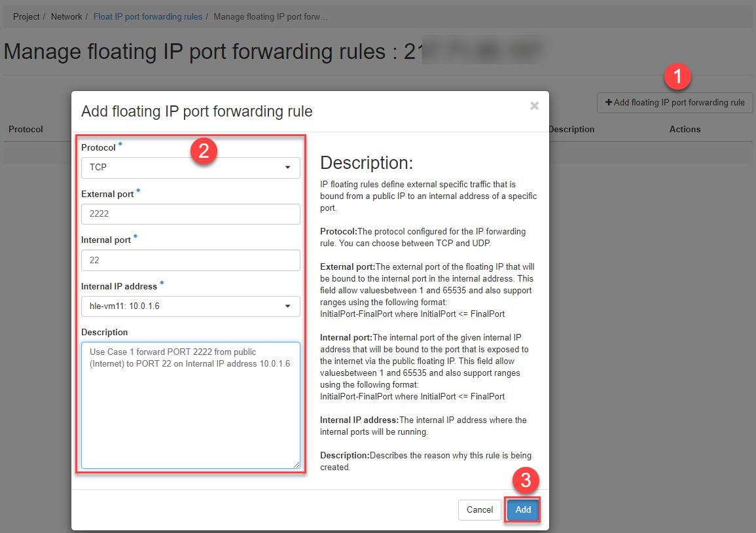
Task: Open Float IP port forwarding rules breadcrumb
Action: click(x=147, y=16)
